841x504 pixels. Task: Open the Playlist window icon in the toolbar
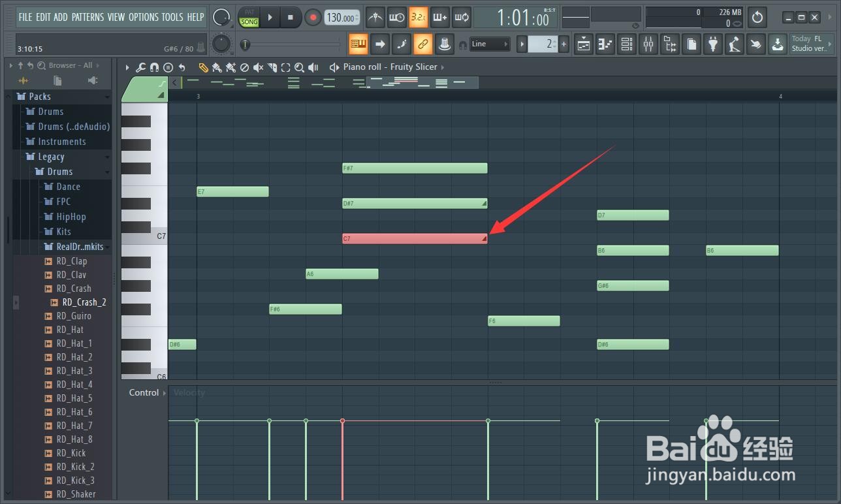pos(582,44)
